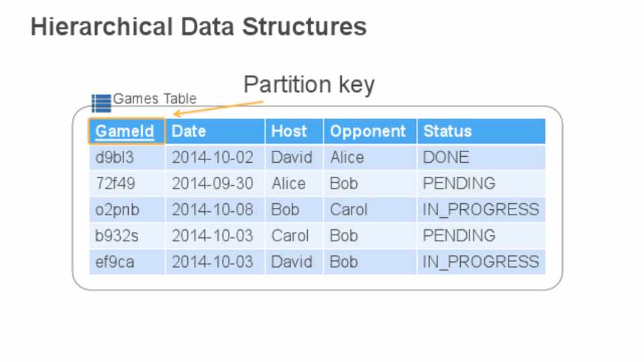The height and width of the screenshot is (362, 644).
Task: Click the Carol opponent cell
Action: (x=349, y=210)
